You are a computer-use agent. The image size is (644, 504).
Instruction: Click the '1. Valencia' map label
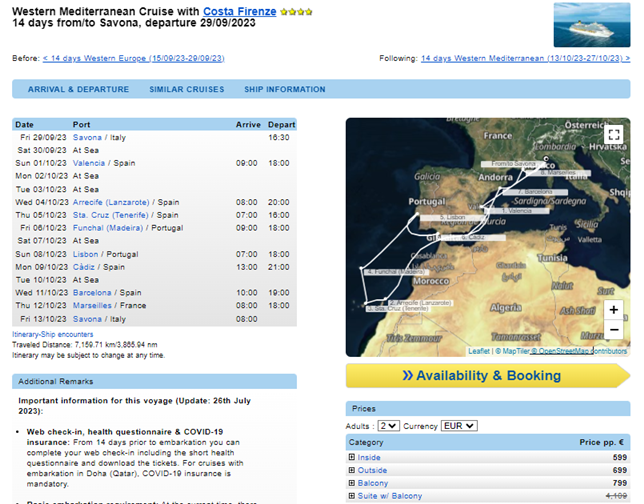click(517, 211)
